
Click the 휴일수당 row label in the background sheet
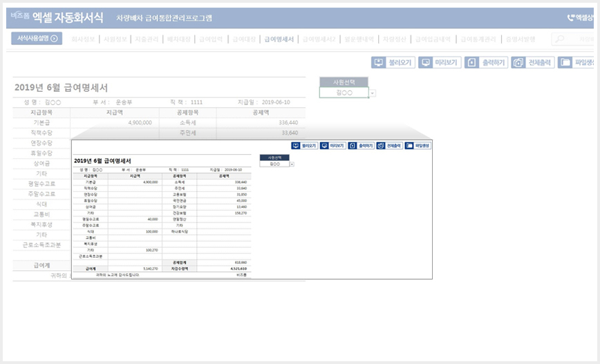pyautogui.click(x=41, y=153)
